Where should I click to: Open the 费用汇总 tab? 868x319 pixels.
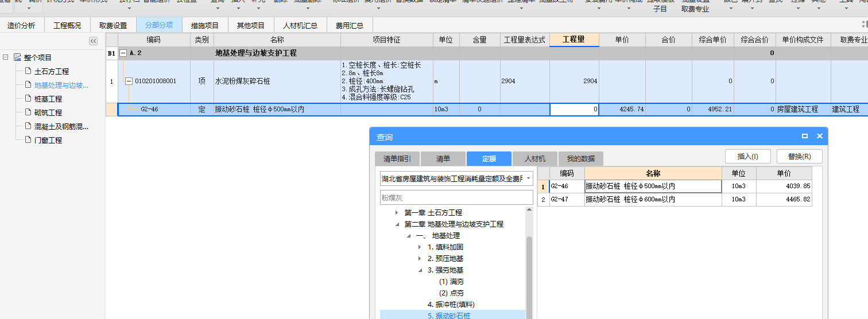[x=350, y=25]
